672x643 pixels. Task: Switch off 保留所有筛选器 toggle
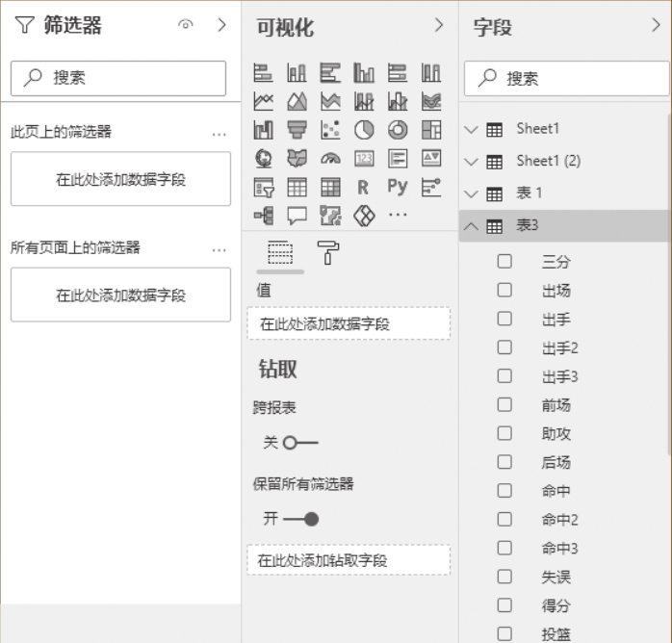click(299, 519)
